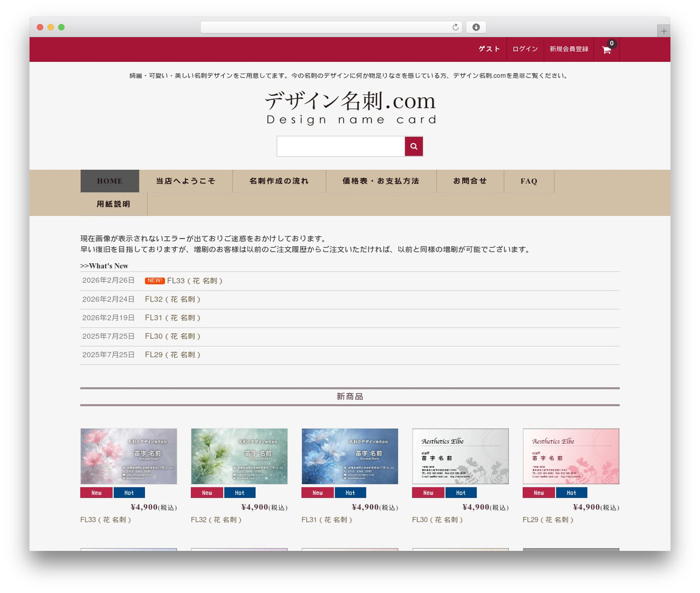Open the HOME navigation tab
Image resolution: width=700 pixels, height=593 pixels.
(110, 181)
